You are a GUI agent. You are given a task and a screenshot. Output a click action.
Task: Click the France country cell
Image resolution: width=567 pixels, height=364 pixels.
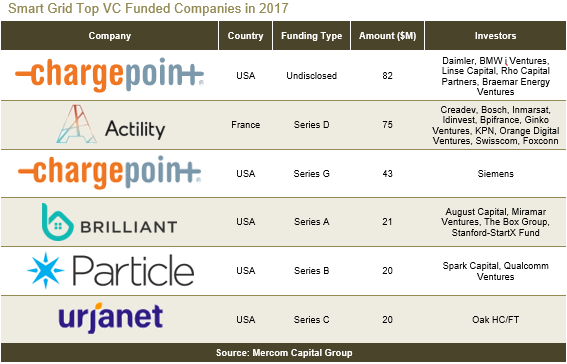[246, 125]
